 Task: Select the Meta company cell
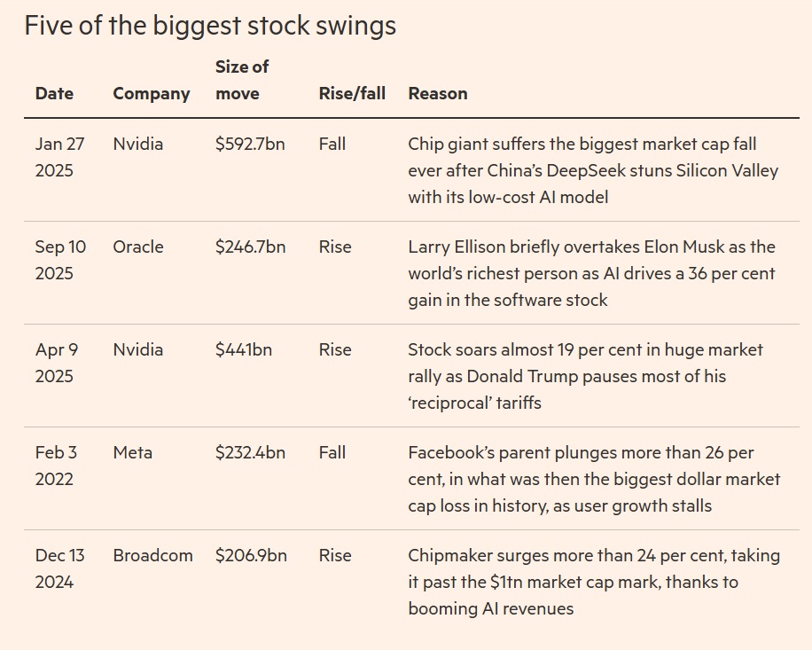(x=133, y=452)
